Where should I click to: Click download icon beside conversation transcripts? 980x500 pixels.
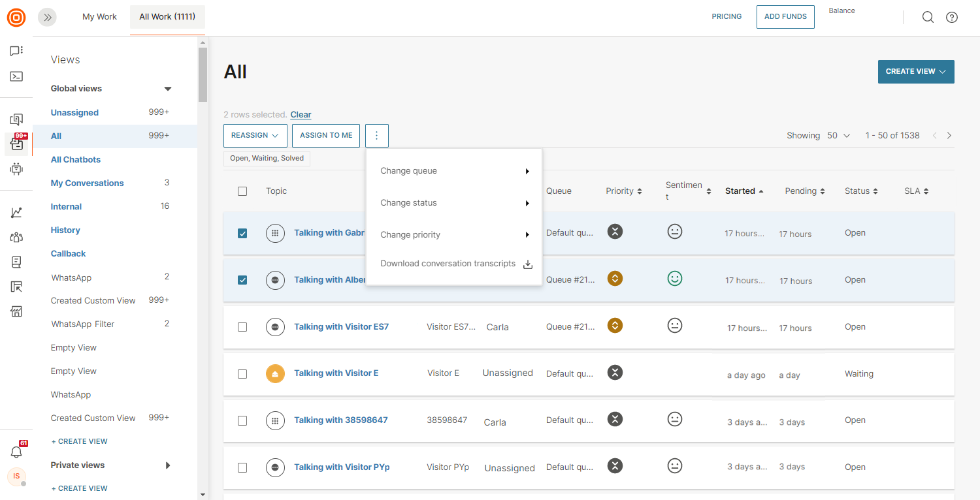pos(528,264)
